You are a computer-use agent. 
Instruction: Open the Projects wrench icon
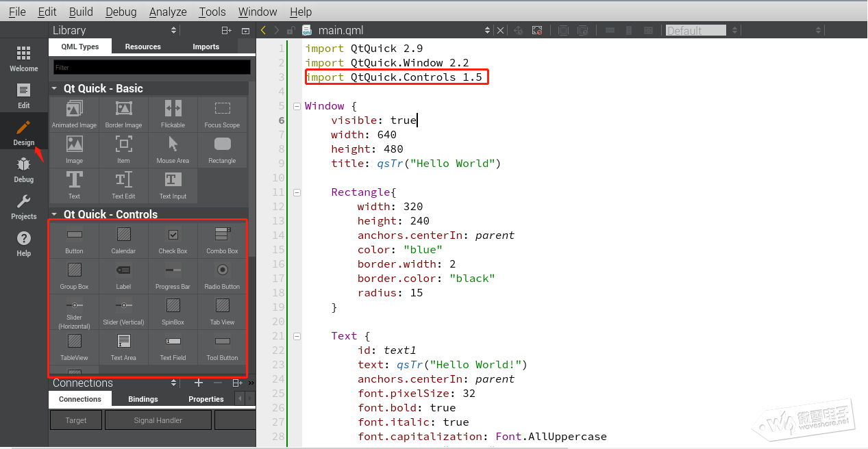[x=23, y=207]
